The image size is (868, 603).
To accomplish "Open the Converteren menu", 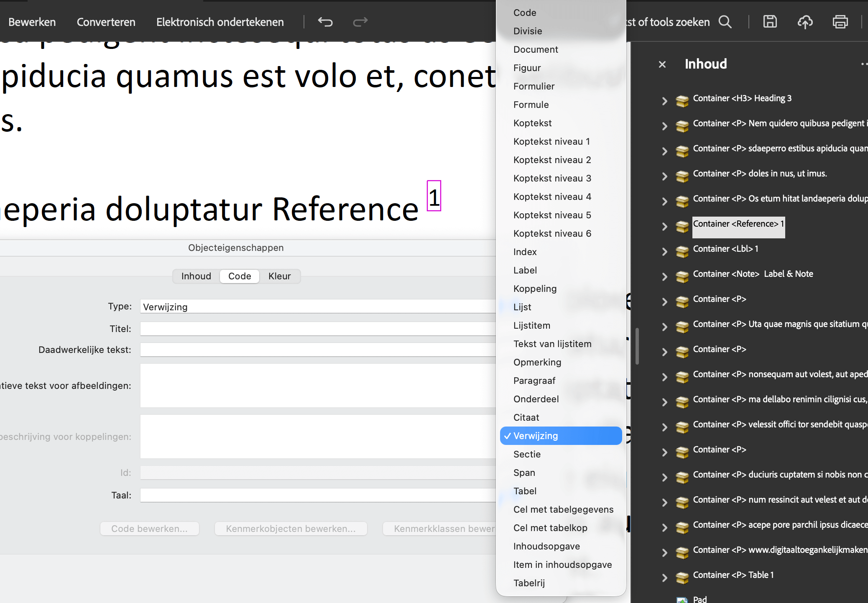I will 106,22.
